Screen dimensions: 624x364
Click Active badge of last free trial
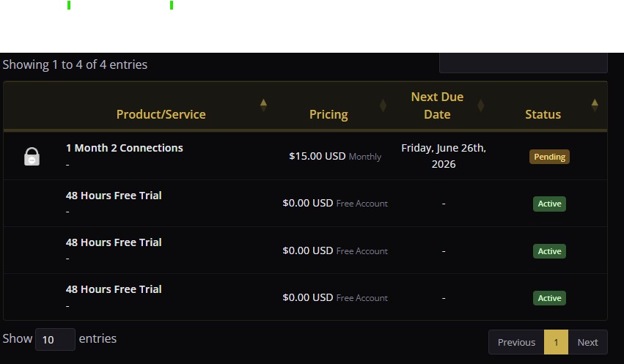pyautogui.click(x=549, y=298)
